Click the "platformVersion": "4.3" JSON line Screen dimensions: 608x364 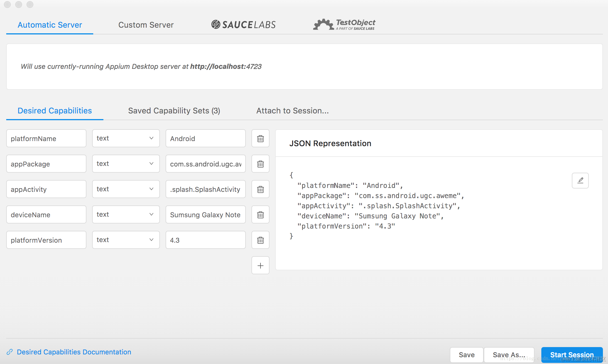(346, 226)
